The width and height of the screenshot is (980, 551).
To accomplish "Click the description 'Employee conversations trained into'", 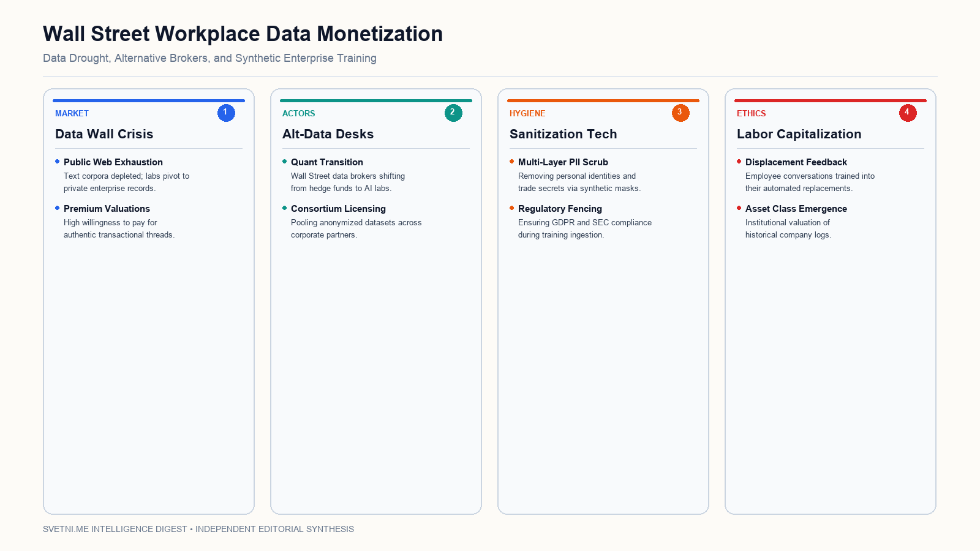I will 810,176.
